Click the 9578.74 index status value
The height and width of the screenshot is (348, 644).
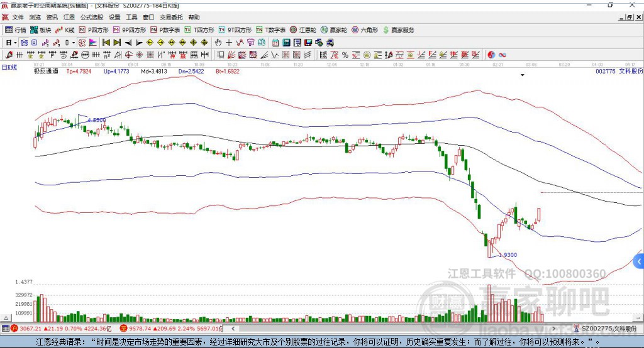tap(140, 329)
